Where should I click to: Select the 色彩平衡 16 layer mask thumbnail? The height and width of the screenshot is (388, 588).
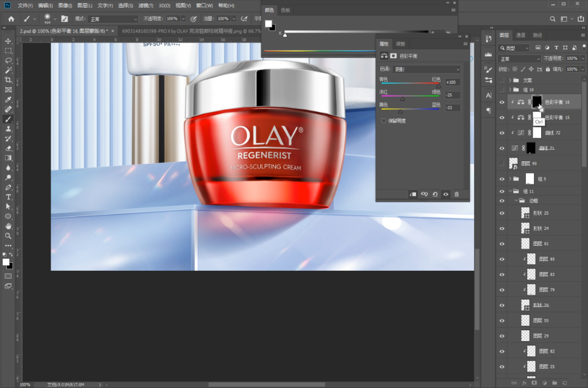[537, 102]
